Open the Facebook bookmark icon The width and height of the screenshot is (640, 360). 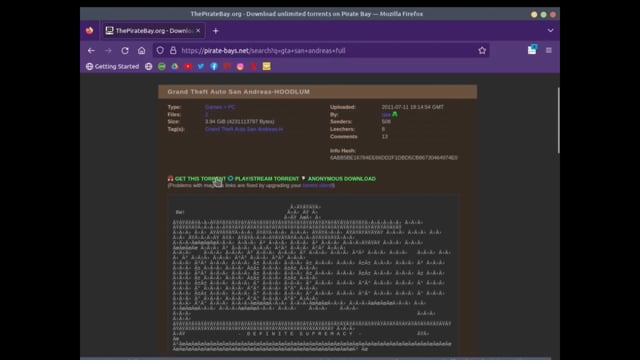214,67
